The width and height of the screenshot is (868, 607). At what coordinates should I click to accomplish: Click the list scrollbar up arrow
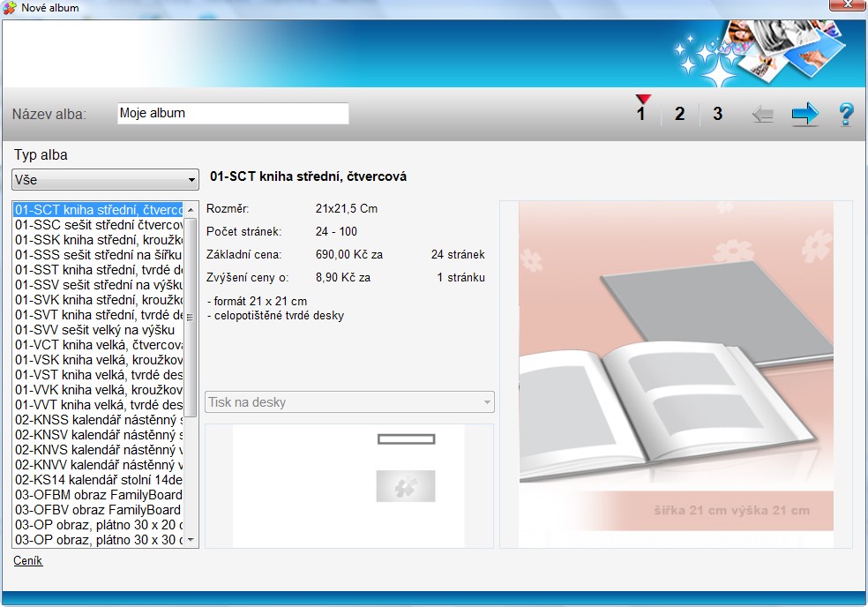pos(191,210)
